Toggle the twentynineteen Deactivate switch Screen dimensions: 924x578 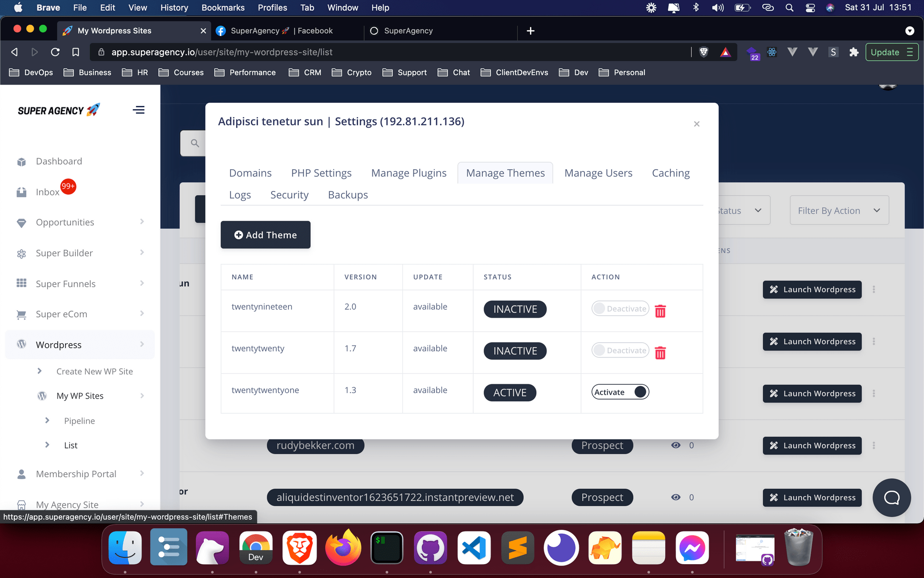620,308
